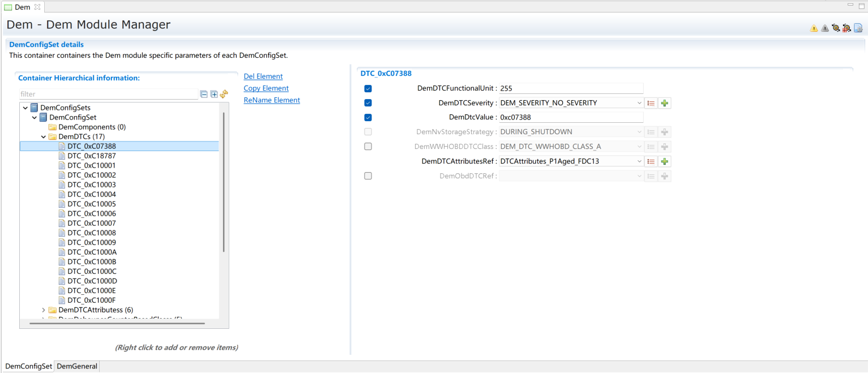The height and width of the screenshot is (373, 868).
Task: Open the DemDTCSeverity dropdown
Action: pos(639,103)
